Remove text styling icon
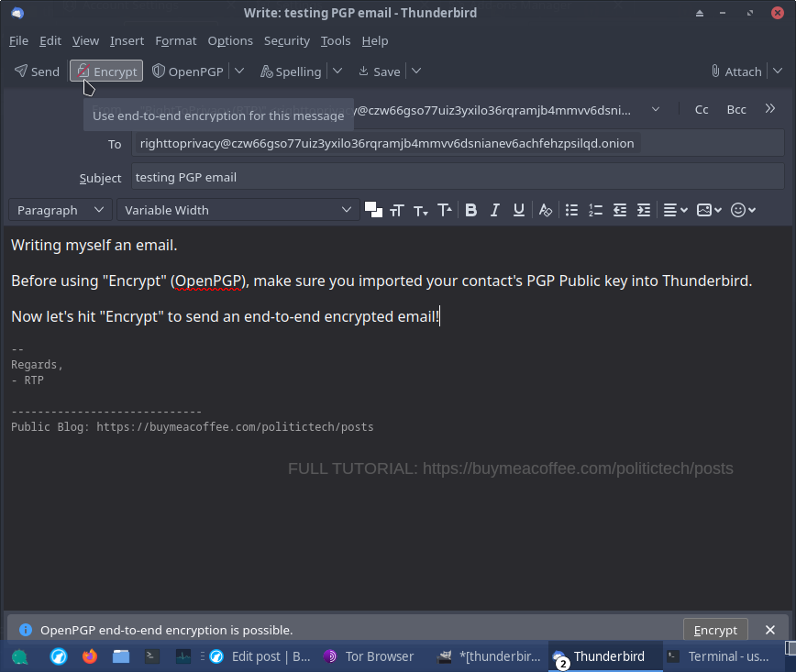The width and height of the screenshot is (796, 672). click(x=546, y=210)
